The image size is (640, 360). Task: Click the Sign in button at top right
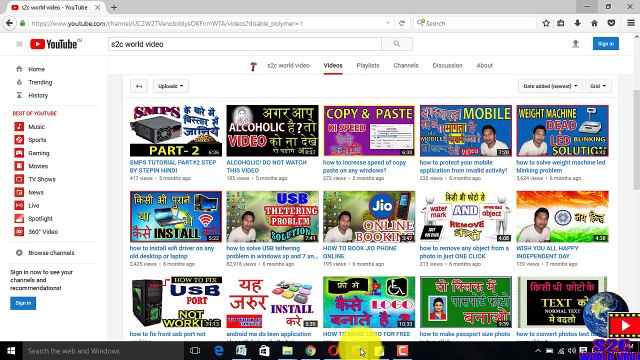[x=606, y=44]
